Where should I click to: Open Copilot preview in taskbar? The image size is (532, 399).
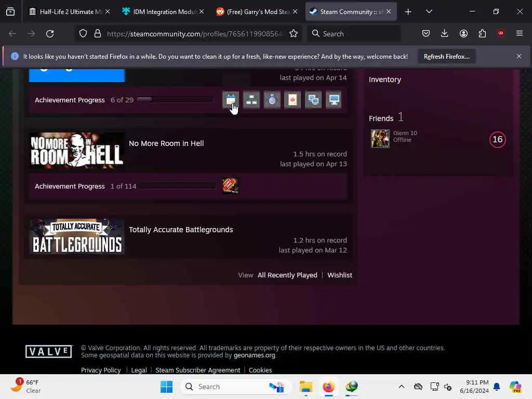click(x=515, y=387)
